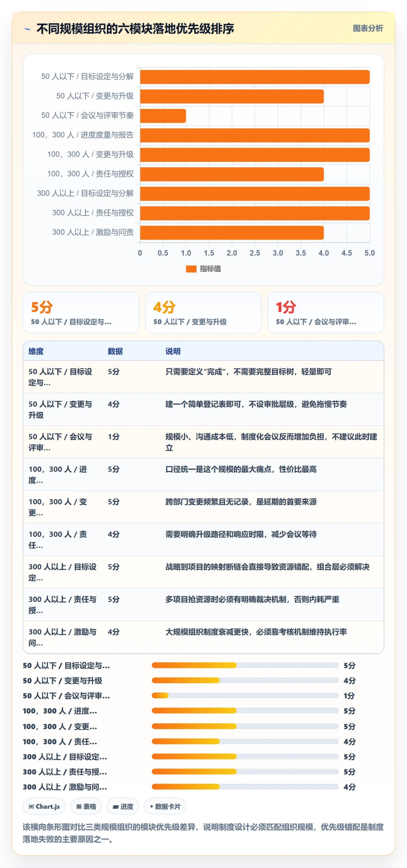Click chart bar for 50 人以下 / 变更与升级
This screenshot has height=868, width=407.
click(x=232, y=96)
